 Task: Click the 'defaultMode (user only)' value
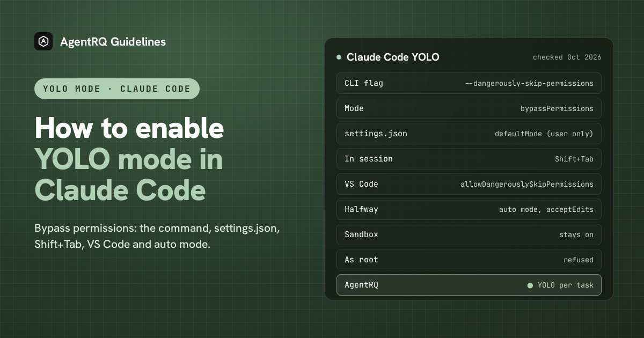(544, 134)
